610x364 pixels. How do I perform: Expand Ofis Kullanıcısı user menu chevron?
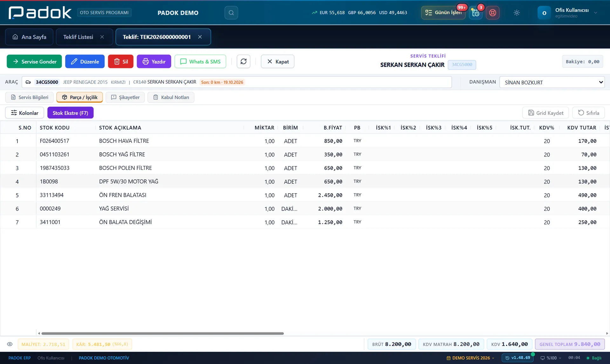click(596, 13)
